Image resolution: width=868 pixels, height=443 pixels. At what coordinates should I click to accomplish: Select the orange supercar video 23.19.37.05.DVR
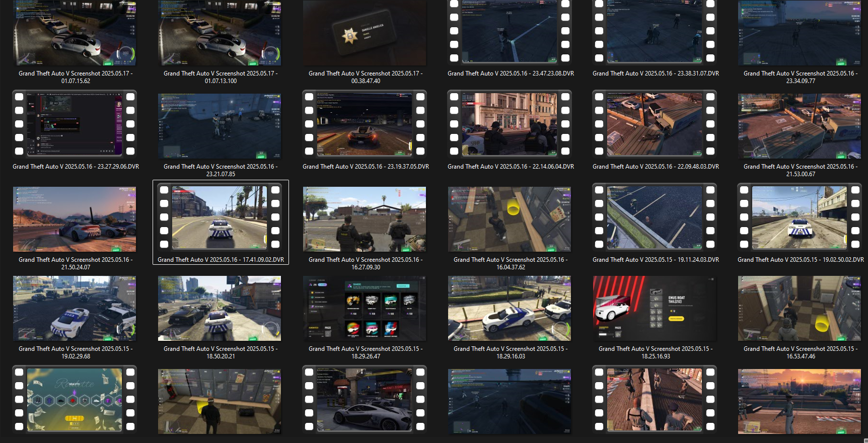[x=365, y=123]
